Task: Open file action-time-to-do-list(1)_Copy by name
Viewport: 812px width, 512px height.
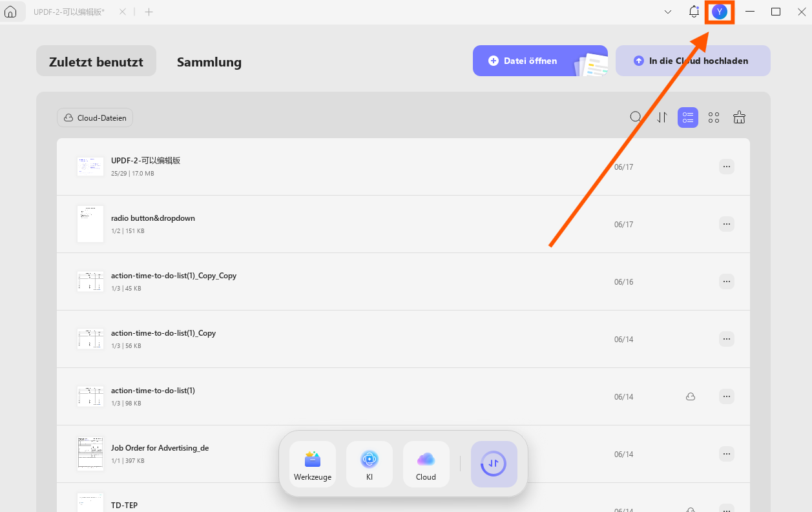Action: (x=163, y=333)
